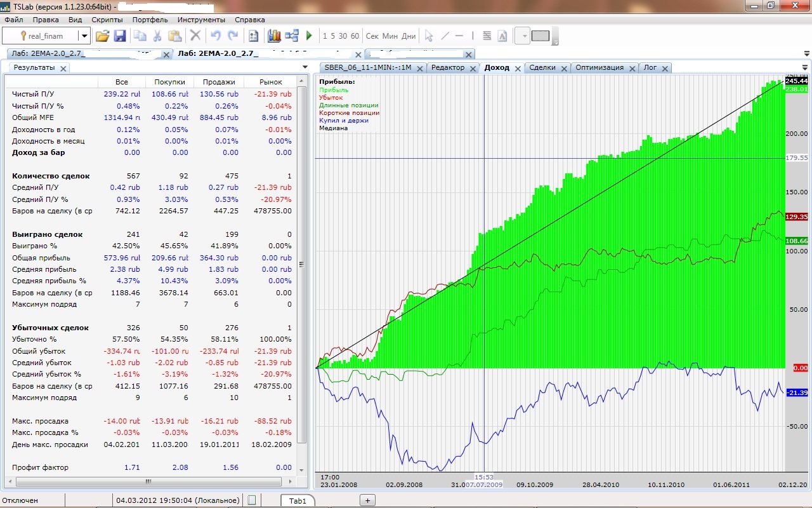This screenshot has width=812, height=508.
Task: Click the gray color swatch in toolbar
Action: point(540,36)
